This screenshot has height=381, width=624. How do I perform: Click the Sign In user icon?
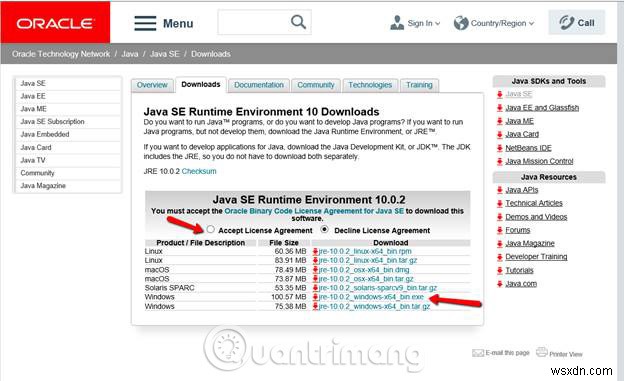(x=397, y=23)
